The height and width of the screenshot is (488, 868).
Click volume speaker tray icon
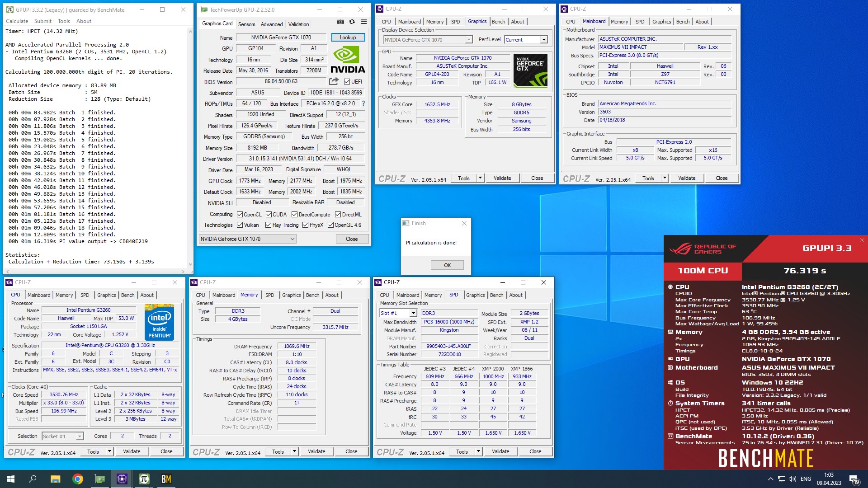point(793,479)
